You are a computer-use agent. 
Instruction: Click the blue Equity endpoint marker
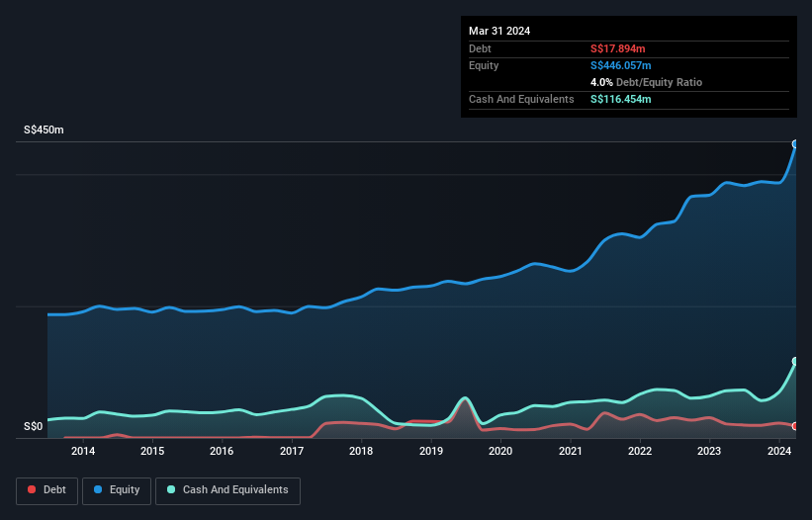click(x=795, y=144)
